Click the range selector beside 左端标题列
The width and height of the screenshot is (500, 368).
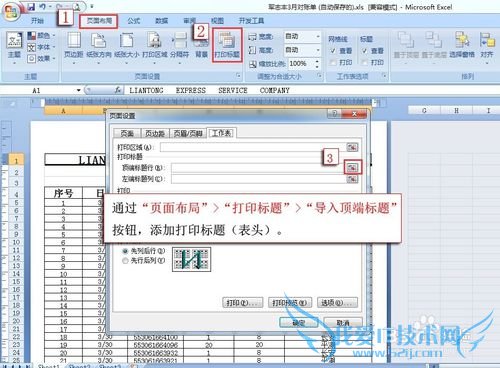[352, 179]
